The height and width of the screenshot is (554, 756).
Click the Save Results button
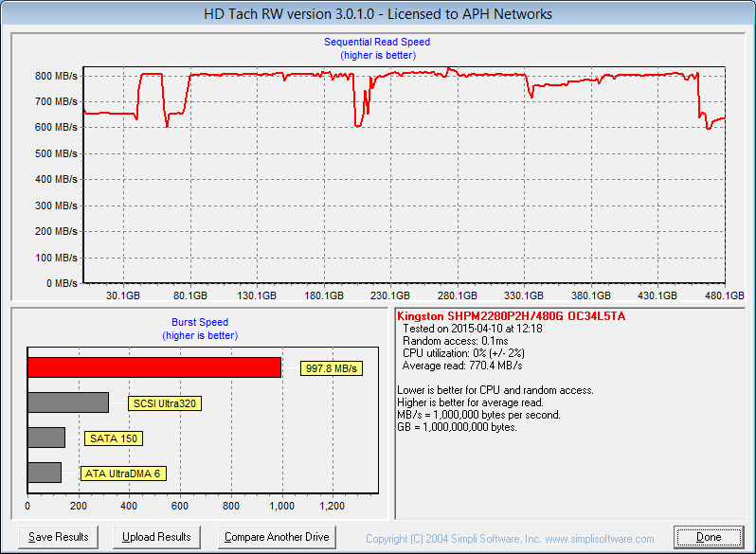(x=59, y=537)
